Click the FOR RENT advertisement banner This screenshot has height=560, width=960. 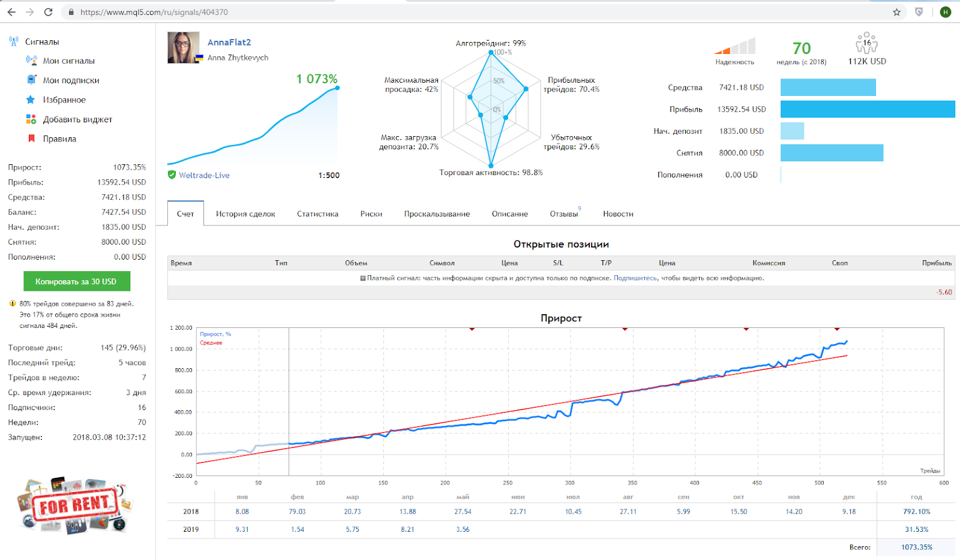(74, 505)
